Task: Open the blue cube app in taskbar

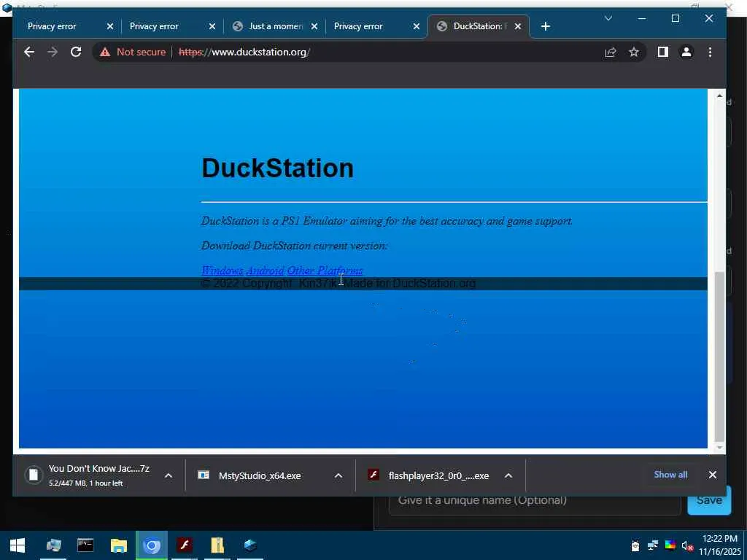Action: (250, 545)
